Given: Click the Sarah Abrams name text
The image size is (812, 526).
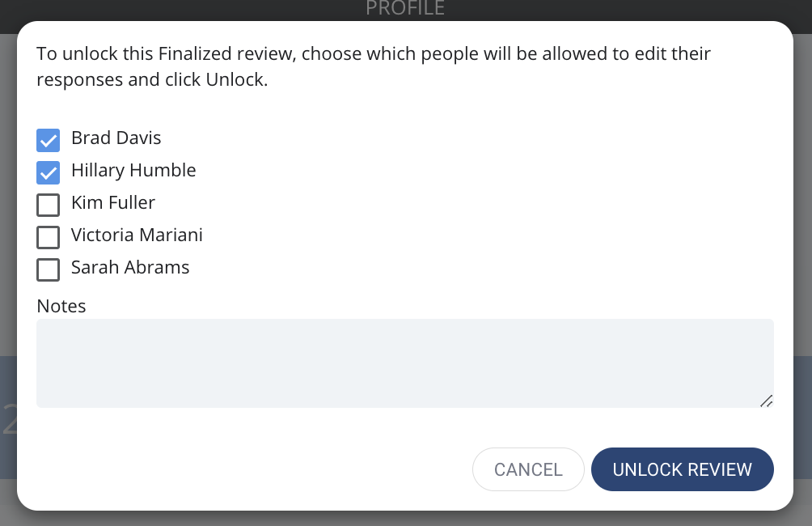Looking at the screenshot, I should pos(130,267).
